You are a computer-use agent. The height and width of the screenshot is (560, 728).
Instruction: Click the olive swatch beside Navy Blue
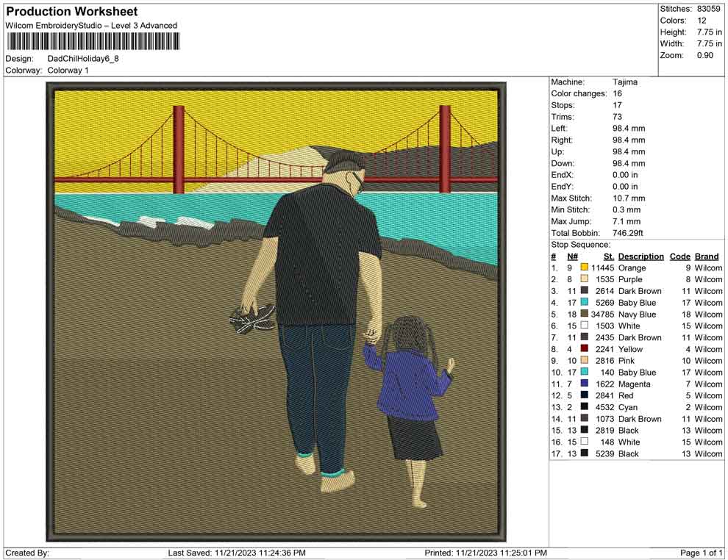tap(584, 315)
